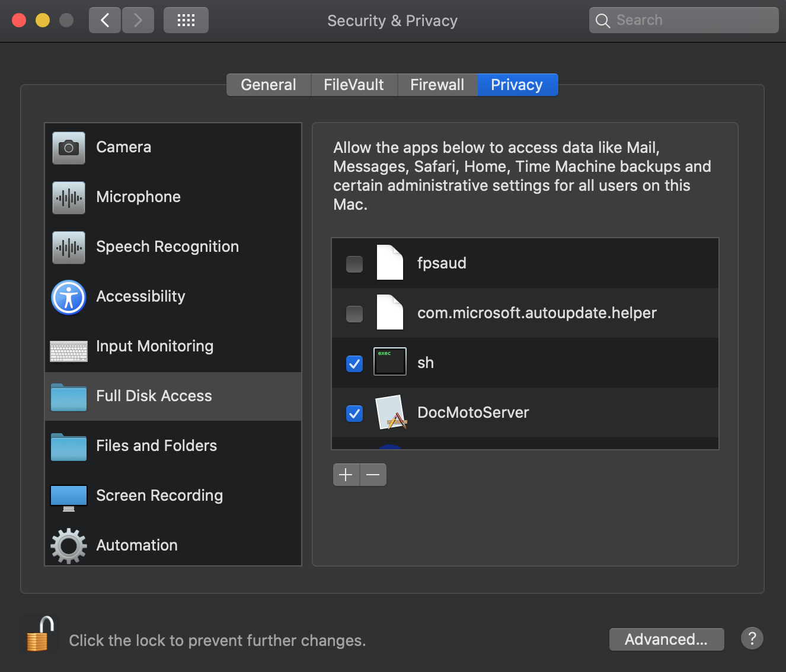
Task: Select the Automation label in the list
Action: pyautogui.click(x=137, y=545)
